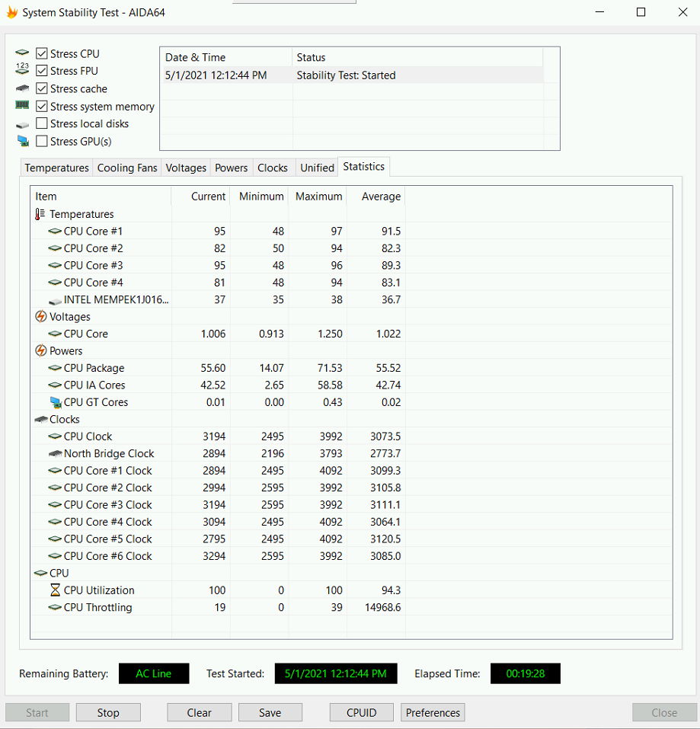The image size is (700, 729).
Task: Click the monitor icon beside Stress GPU(s)
Action: click(23, 141)
